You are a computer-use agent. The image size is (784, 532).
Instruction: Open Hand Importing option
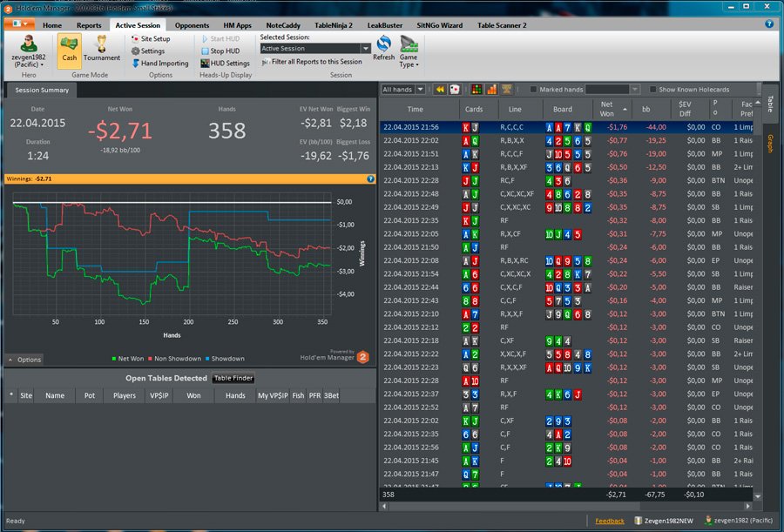tap(160, 64)
